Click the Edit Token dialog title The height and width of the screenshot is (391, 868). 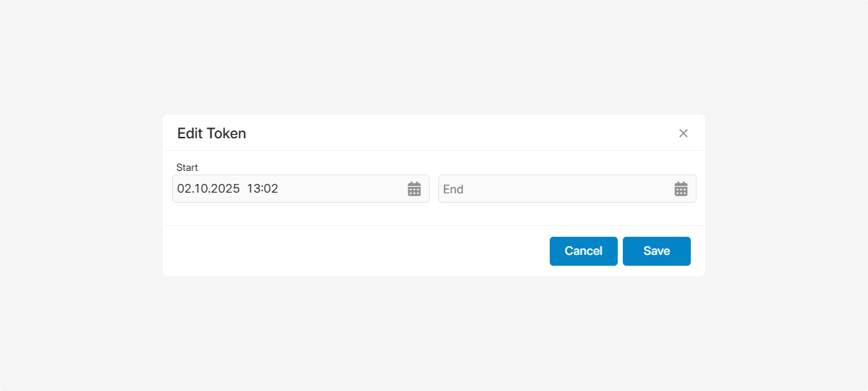point(212,133)
